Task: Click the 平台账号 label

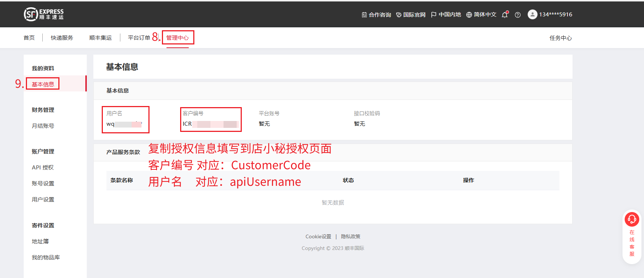Action: point(269,113)
